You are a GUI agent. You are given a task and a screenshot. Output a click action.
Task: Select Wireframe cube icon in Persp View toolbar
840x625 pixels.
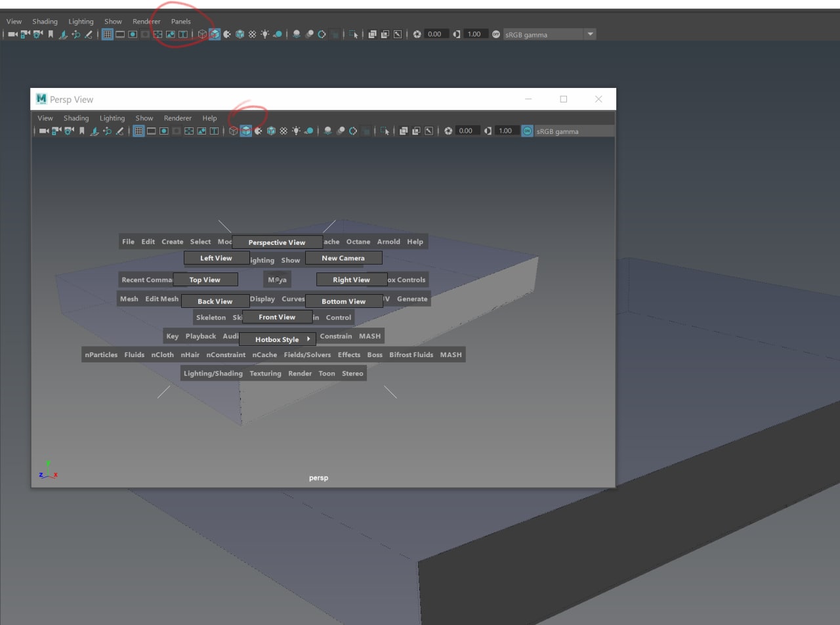[x=233, y=131]
